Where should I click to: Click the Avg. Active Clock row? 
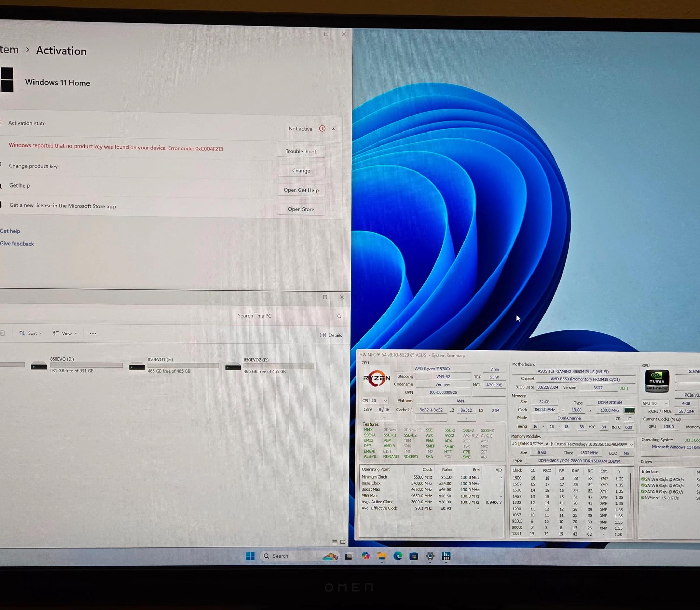pos(431,502)
